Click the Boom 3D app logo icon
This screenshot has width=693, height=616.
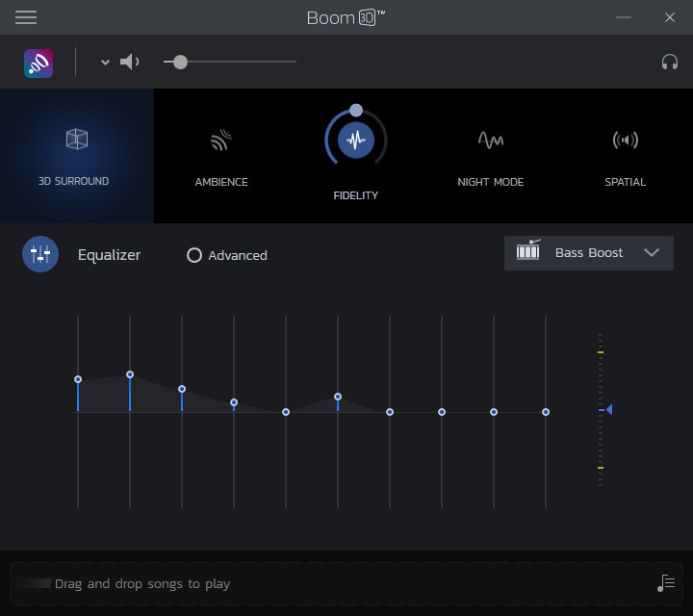38,64
